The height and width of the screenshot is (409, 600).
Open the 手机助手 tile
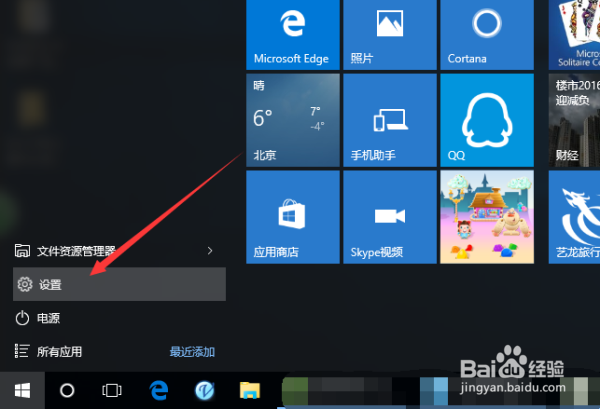tap(390, 120)
